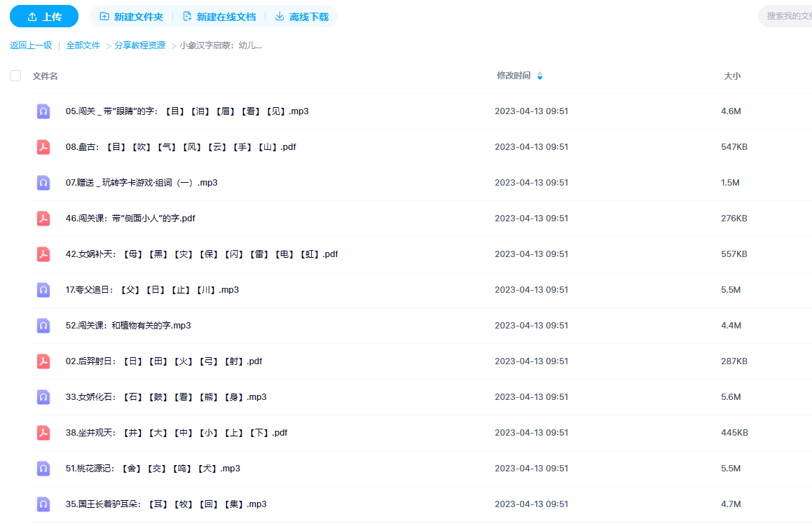Screen dimensions: 812x526
Task: Click size 287KB of 02.后羿射日 row
Action: [734, 361]
